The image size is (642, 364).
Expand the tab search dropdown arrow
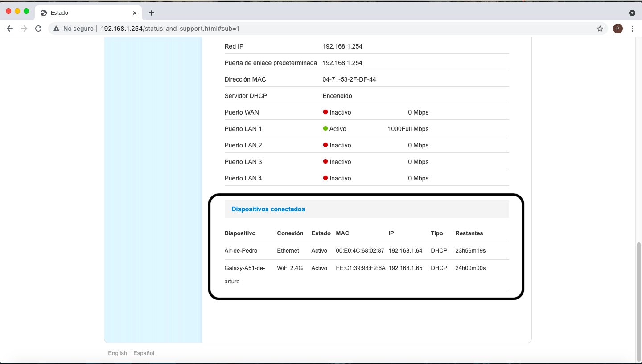point(632,13)
